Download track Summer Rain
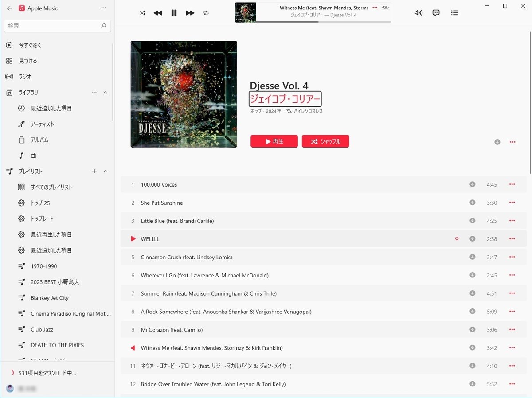 click(x=473, y=293)
